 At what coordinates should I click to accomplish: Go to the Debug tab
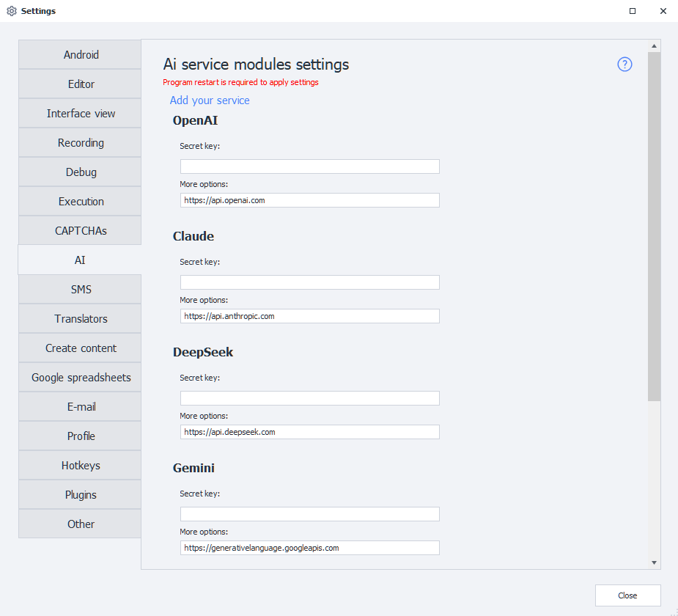80,172
